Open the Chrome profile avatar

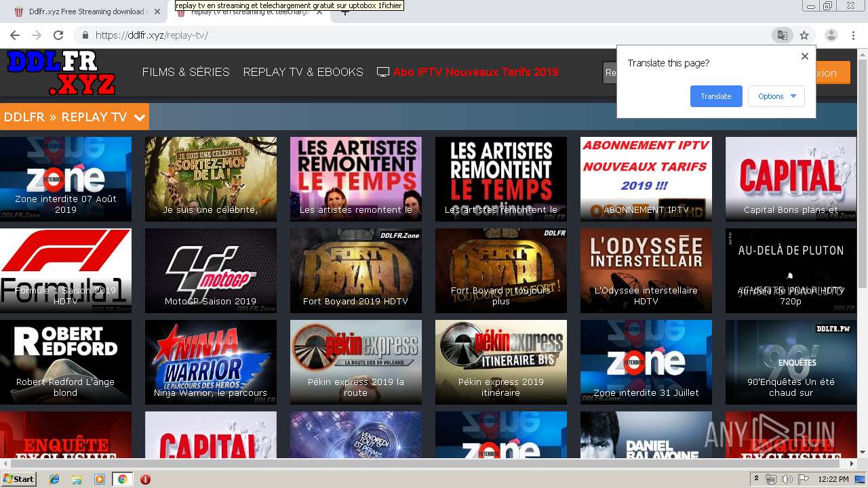pyautogui.click(x=831, y=35)
